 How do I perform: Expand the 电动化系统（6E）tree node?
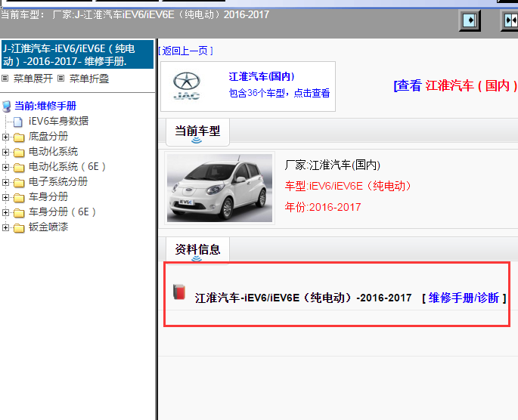(x=5, y=167)
